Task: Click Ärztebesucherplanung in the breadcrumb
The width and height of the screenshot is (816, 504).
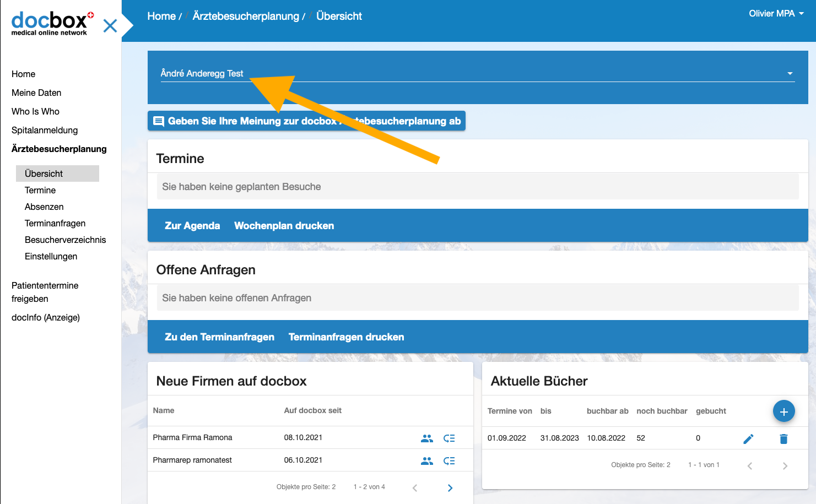Action: 246,16
